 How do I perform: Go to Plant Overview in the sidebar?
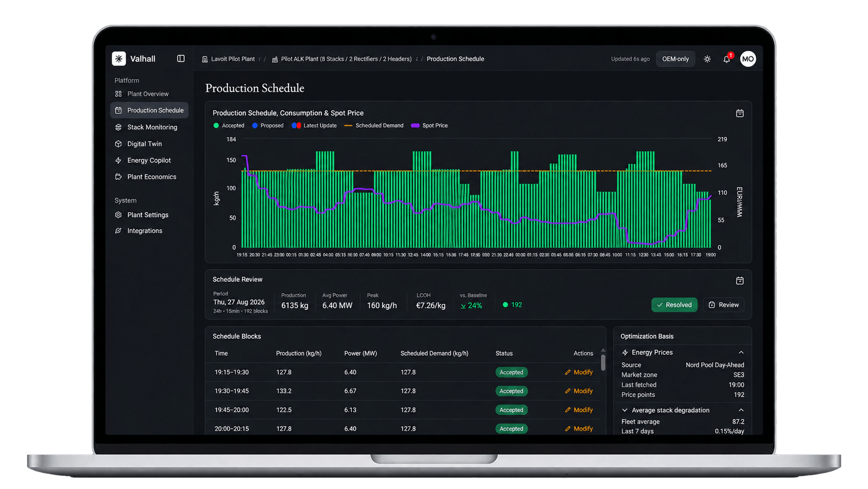pos(142,94)
